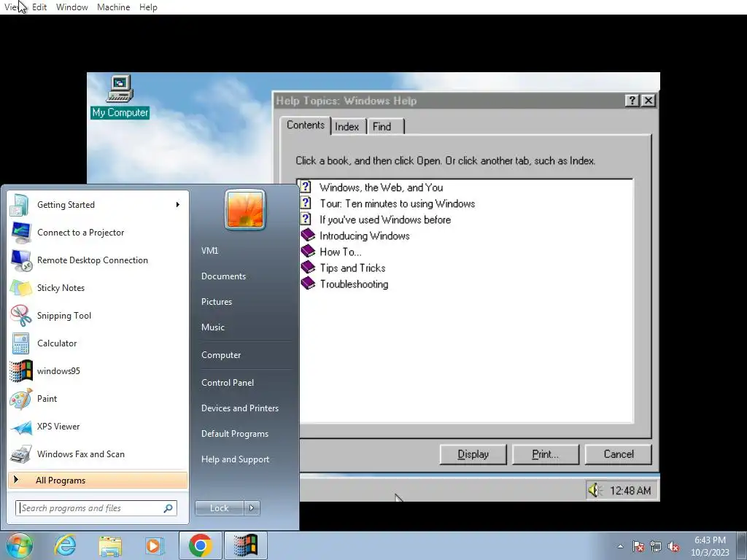Open Windows Explorer folder on taskbar

pyautogui.click(x=110, y=545)
